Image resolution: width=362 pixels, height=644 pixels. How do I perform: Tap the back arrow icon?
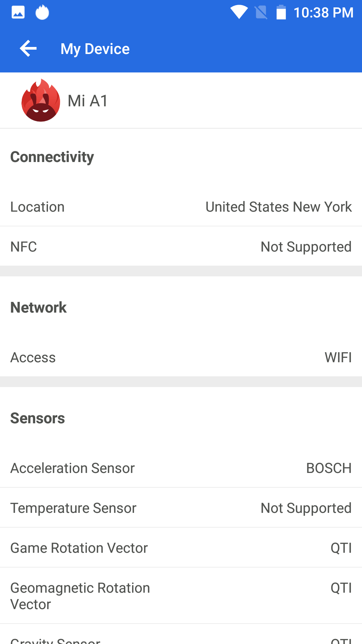pos(28,49)
